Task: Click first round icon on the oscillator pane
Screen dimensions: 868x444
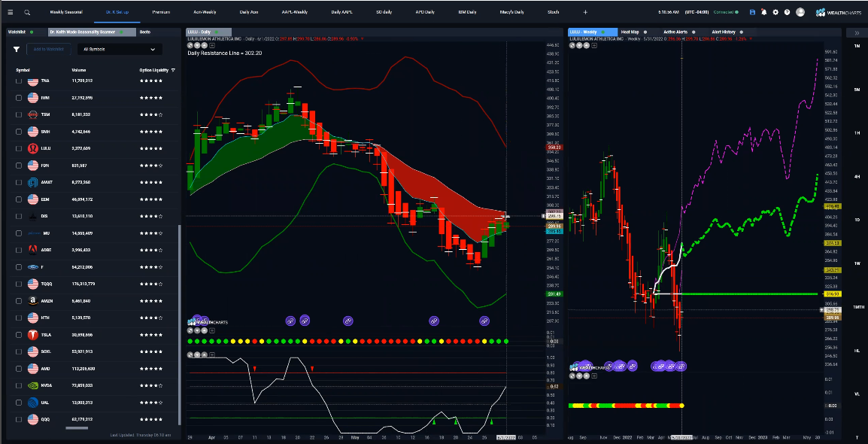Action: click(x=191, y=354)
